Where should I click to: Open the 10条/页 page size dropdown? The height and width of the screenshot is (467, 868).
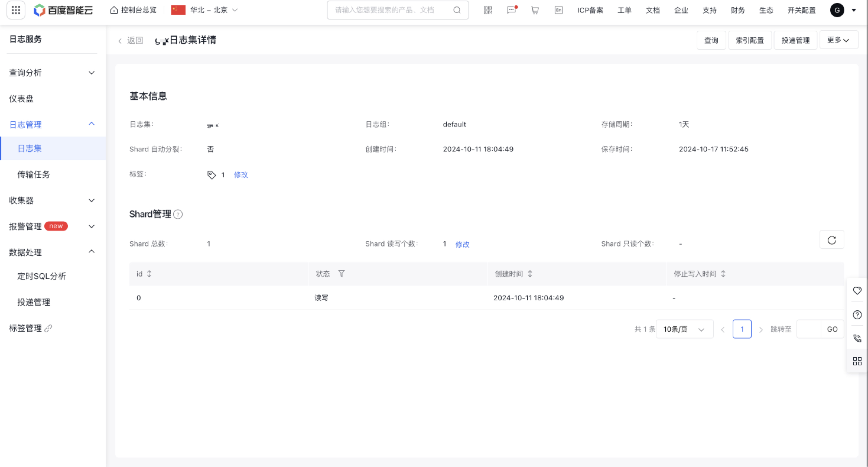(x=684, y=329)
